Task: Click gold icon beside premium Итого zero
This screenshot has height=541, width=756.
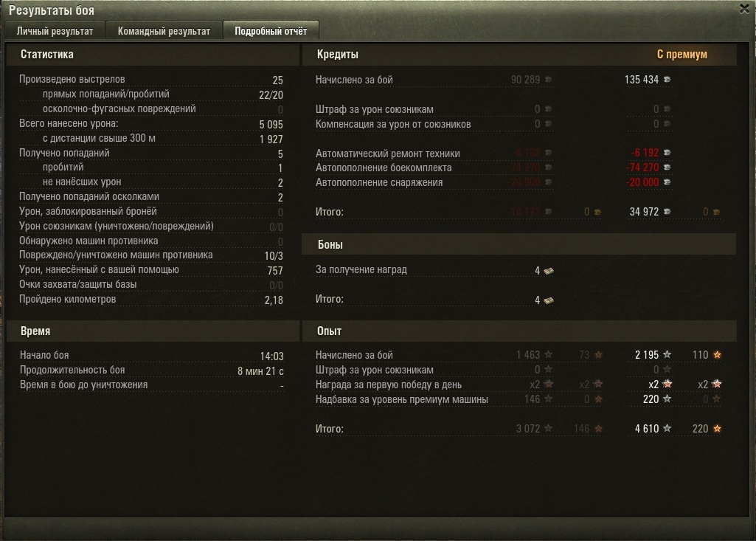Action: click(716, 211)
